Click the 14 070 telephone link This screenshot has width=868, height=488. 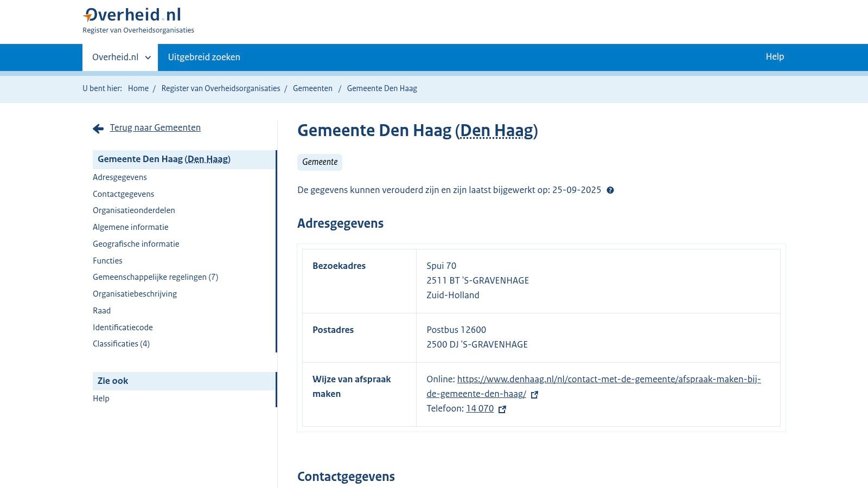[480, 408]
